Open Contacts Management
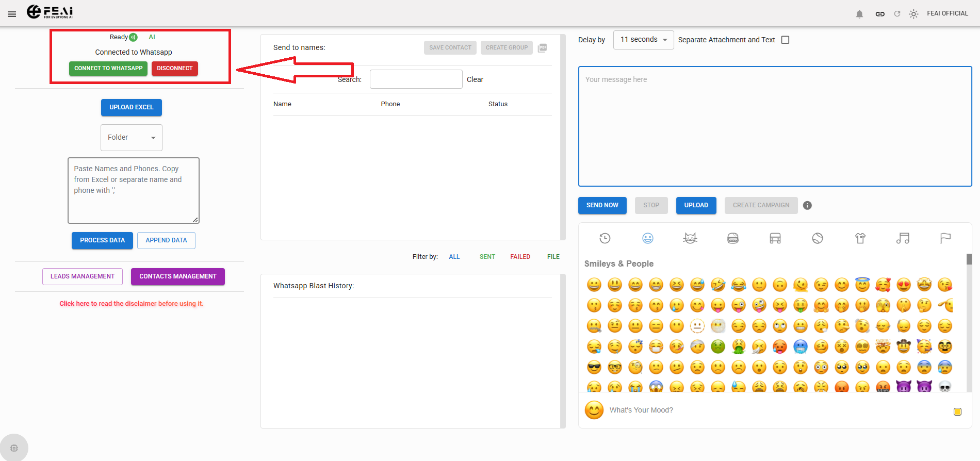The height and width of the screenshot is (461, 980). tap(178, 276)
